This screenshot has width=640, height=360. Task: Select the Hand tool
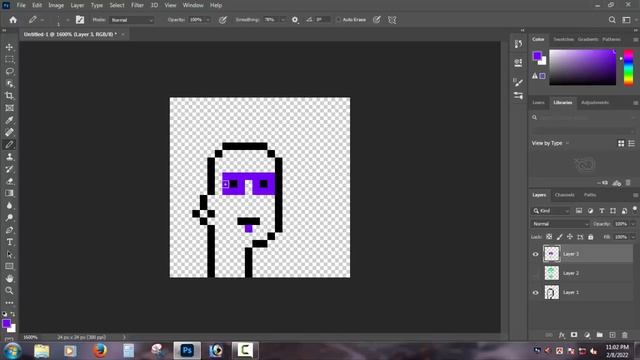point(9,278)
